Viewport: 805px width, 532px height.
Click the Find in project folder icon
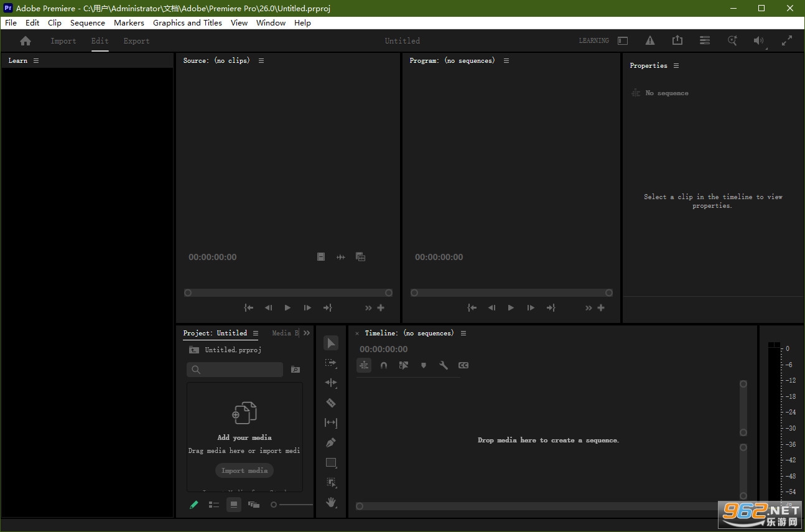295,370
